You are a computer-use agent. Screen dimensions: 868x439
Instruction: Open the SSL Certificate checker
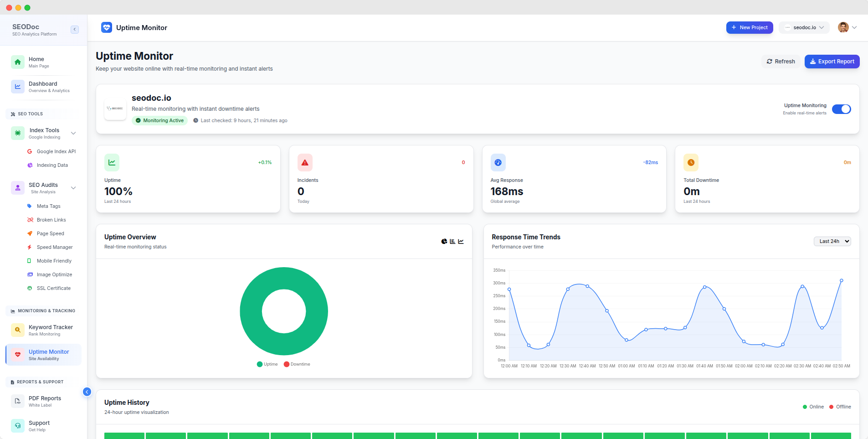(54, 288)
